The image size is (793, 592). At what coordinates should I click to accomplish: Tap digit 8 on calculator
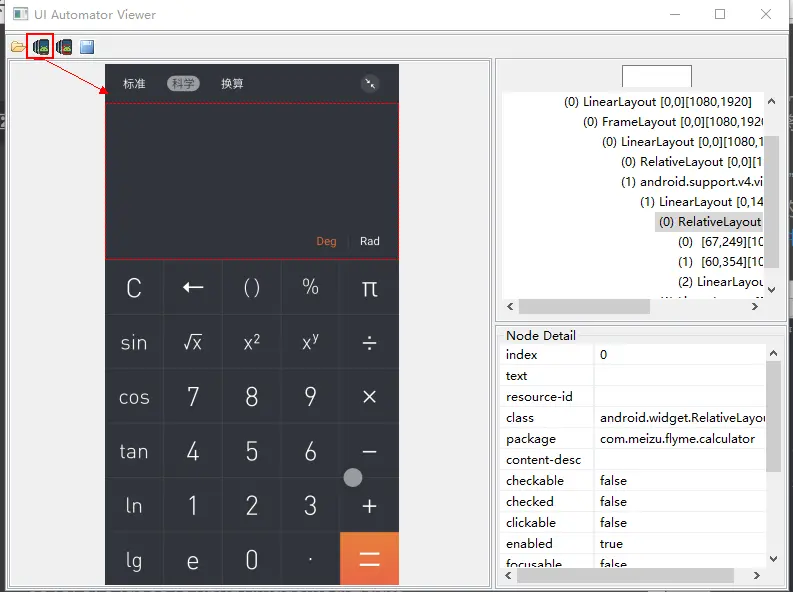click(251, 397)
